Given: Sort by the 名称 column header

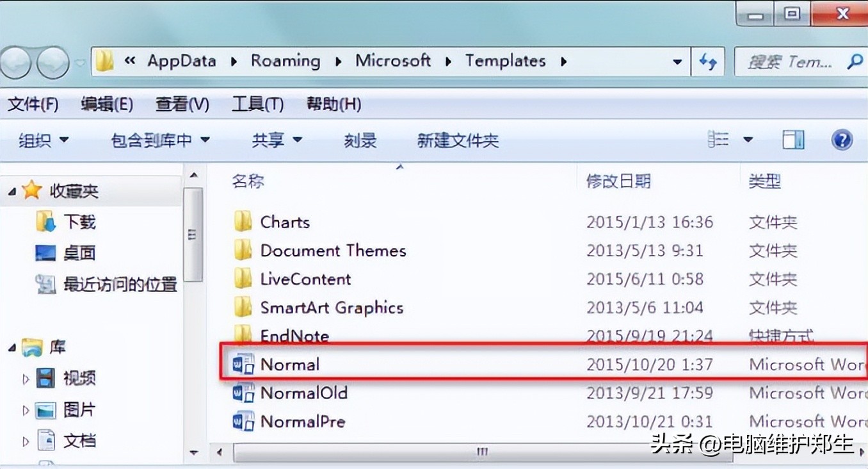Looking at the screenshot, I should tap(248, 181).
